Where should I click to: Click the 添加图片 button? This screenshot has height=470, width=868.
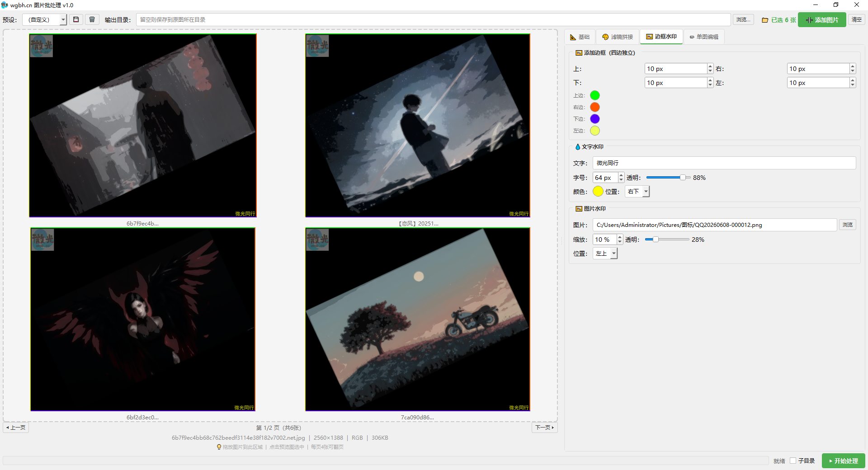coord(822,19)
